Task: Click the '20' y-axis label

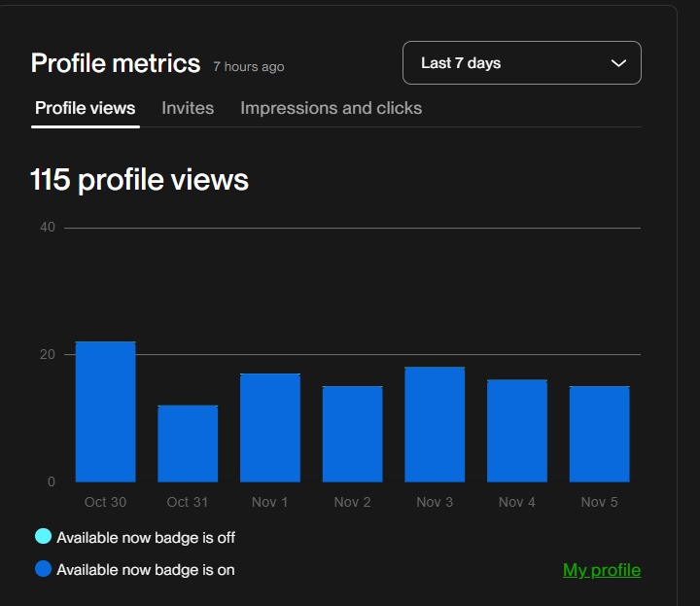Action: (48, 355)
